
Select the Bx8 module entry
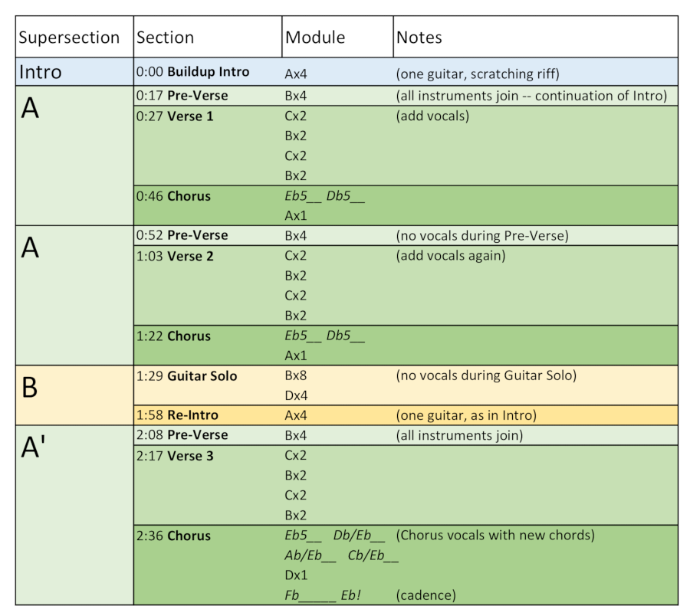pos(296,376)
